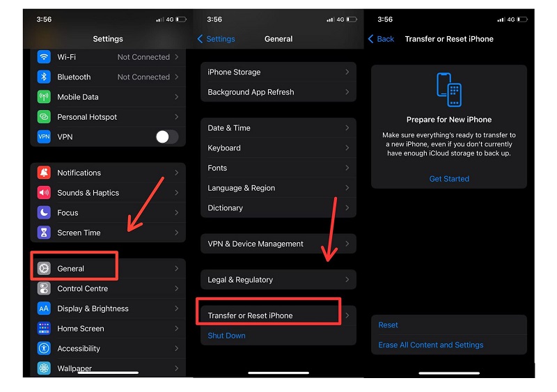Tap the Personal Hotspot icon

pyautogui.click(x=44, y=116)
